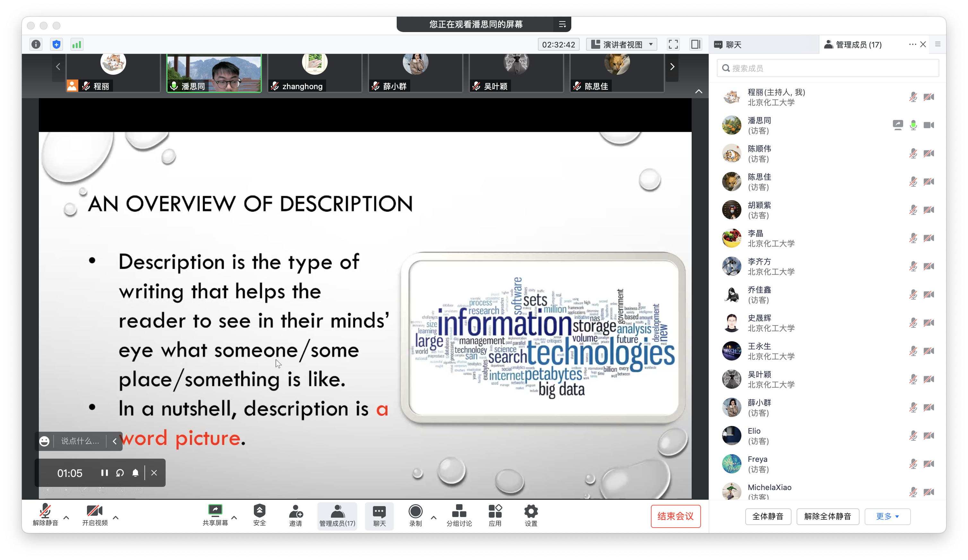This screenshot has height=560, width=968.
Task: Select 王永生 in the members list
Action: tap(828, 351)
